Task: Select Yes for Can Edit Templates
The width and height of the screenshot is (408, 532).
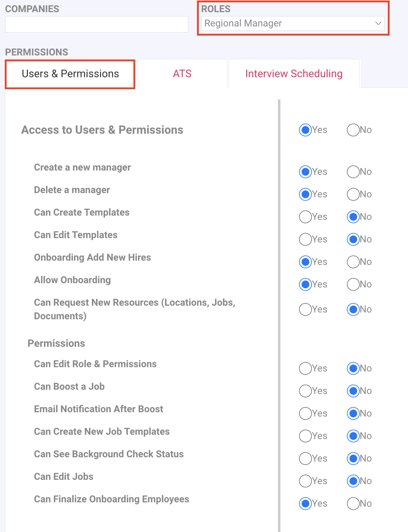Action: tap(305, 239)
